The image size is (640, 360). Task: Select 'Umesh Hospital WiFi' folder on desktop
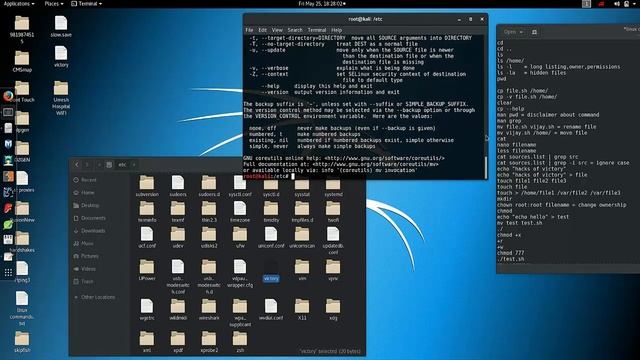pyautogui.click(x=61, y=98)
